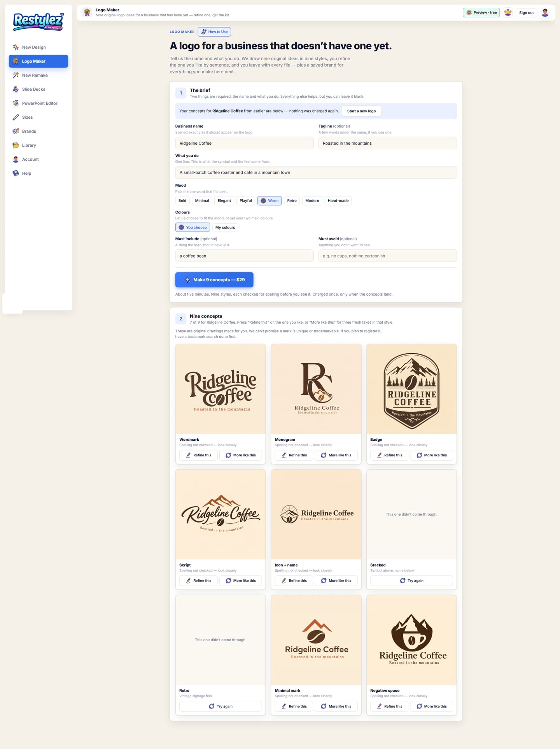Click Start a new logo
This screenshot has height=749, width=560.
point(361,111)
